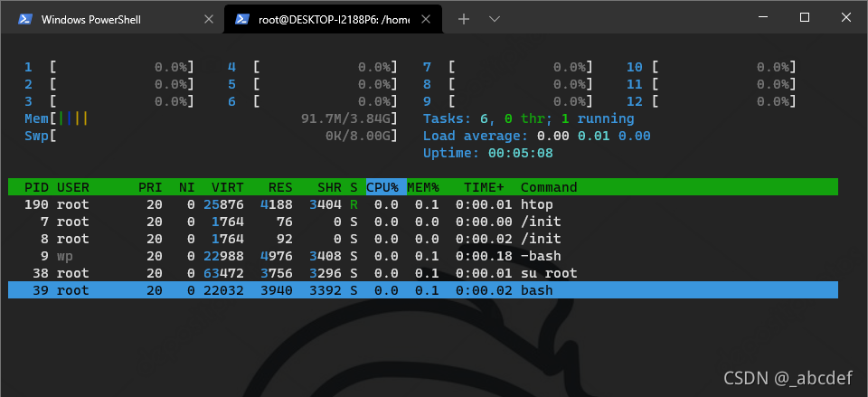
Task: Click the Uptime 00:05:08 text
Action: coord(488,153)
